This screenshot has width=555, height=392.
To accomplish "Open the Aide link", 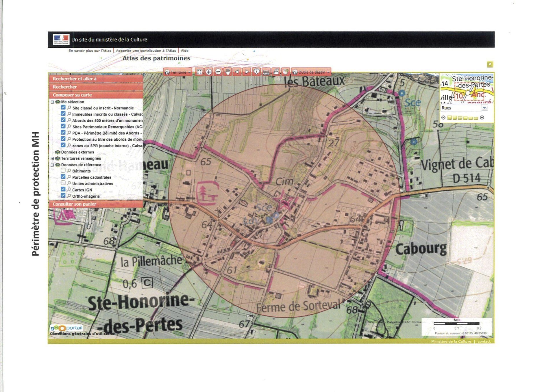I will [x=184, y=51].
